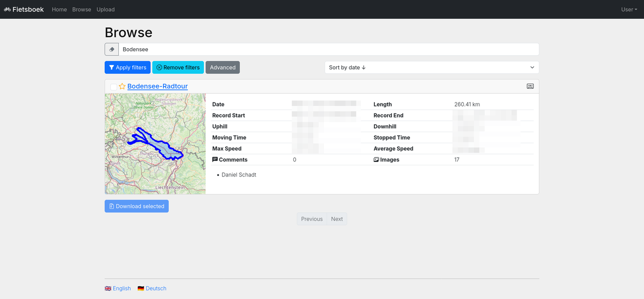The width and height of the screenshot is (644, 299).
Task: Switch language via the UK flag
Action: pyautogui.click(x=108, y=288)
